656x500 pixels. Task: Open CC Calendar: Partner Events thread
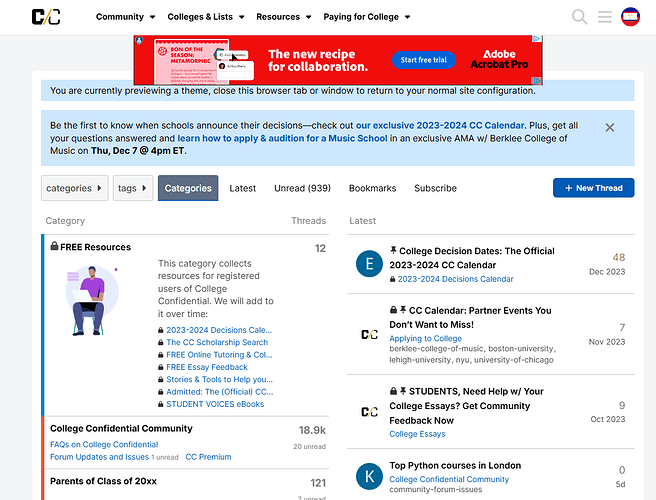point(470,318)
